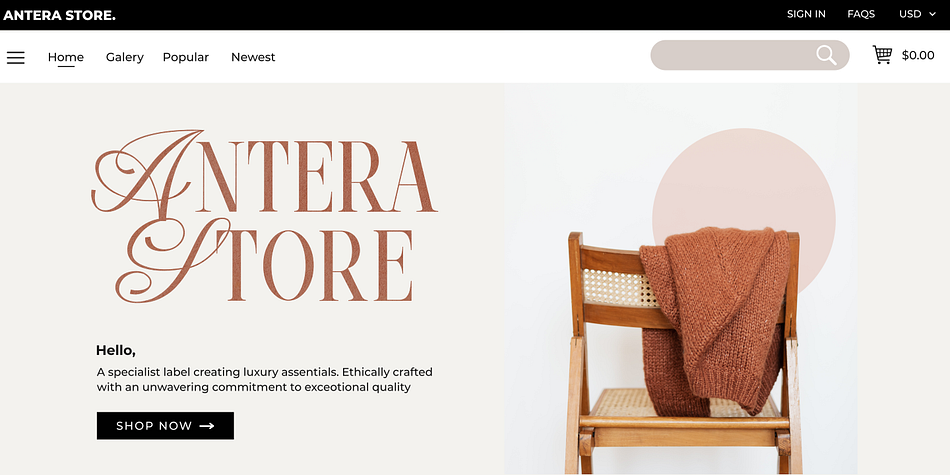Open the hamburger menu icon
The height and width of the screenshot is (475, 950).
point(16,58)
